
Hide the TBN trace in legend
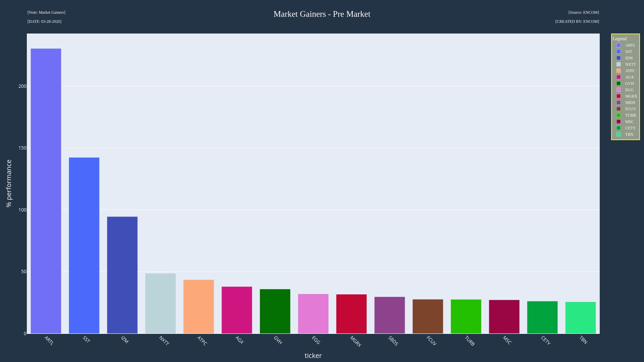point(629,134)
